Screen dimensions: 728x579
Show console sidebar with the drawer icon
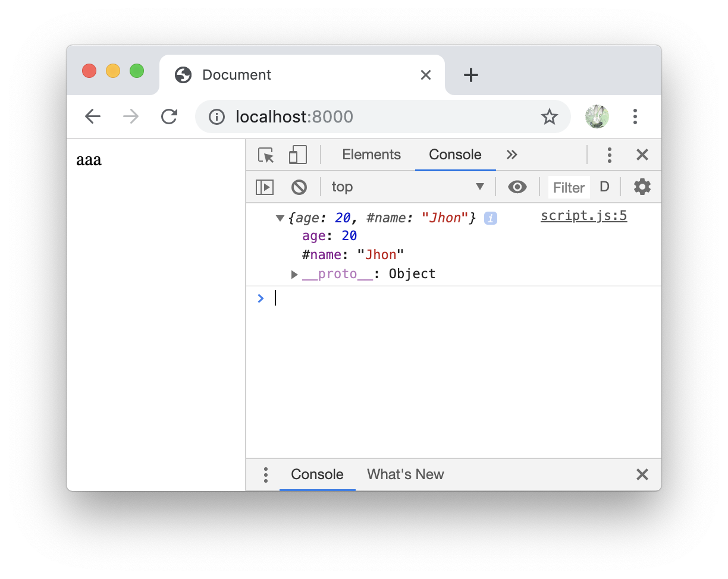[265, 187]
